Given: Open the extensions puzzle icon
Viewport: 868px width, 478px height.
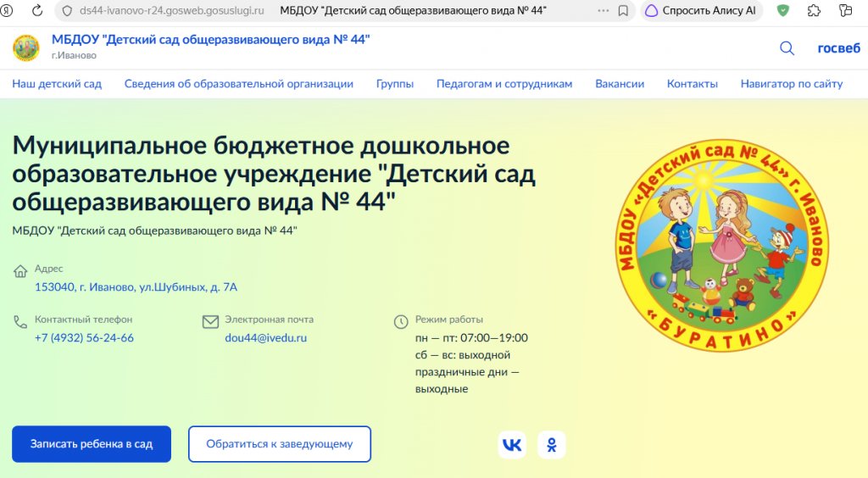Looking at the screenshot, I should (814, 10).
